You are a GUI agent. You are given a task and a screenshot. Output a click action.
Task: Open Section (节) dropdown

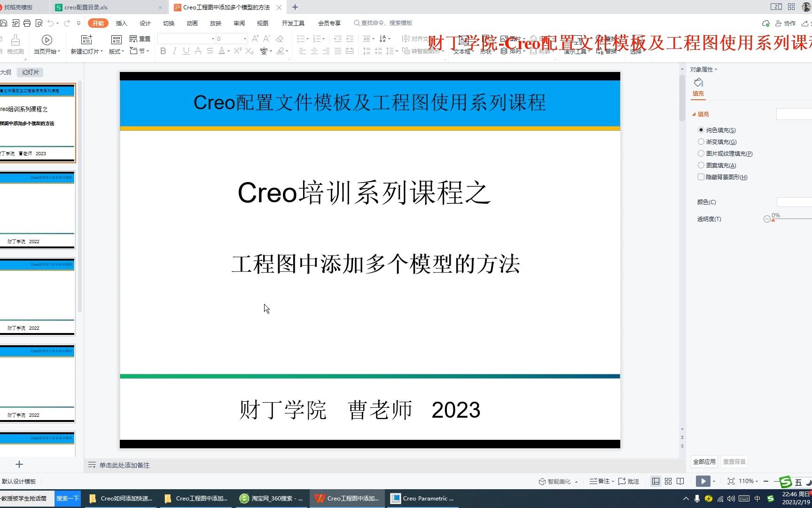tap(140, 51)
